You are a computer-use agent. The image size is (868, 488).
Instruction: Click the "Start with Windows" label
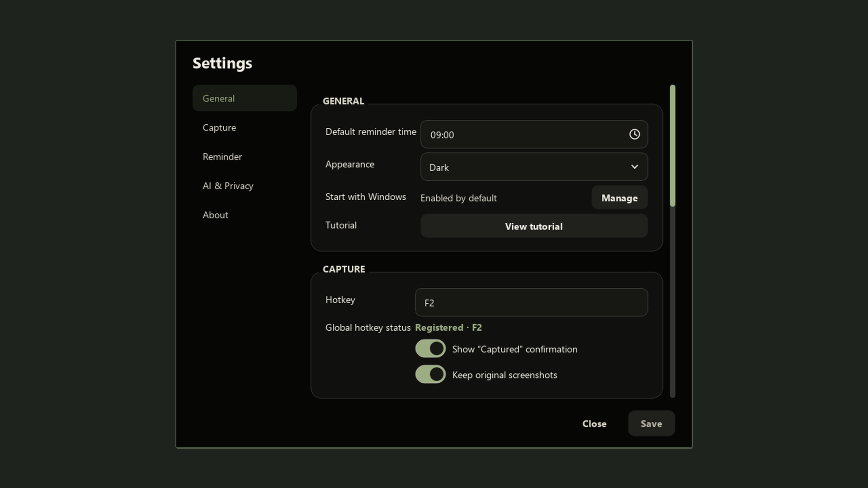365,197
